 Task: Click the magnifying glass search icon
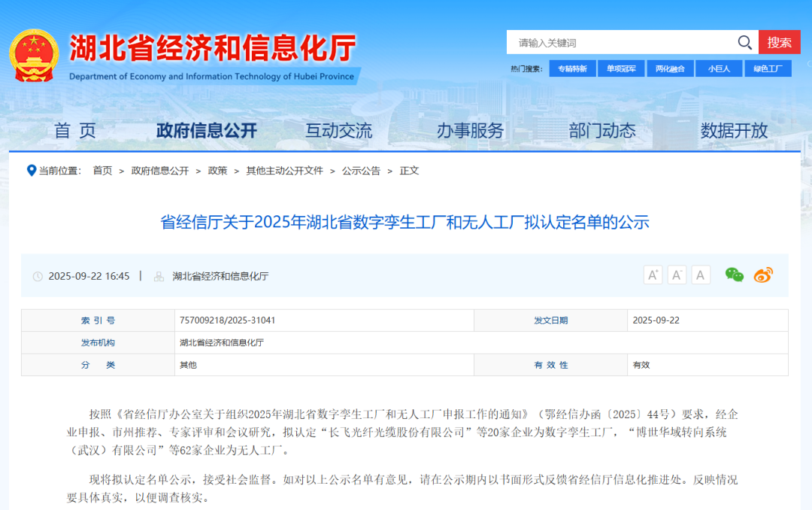pyautogui.click(x=744, y=43)
